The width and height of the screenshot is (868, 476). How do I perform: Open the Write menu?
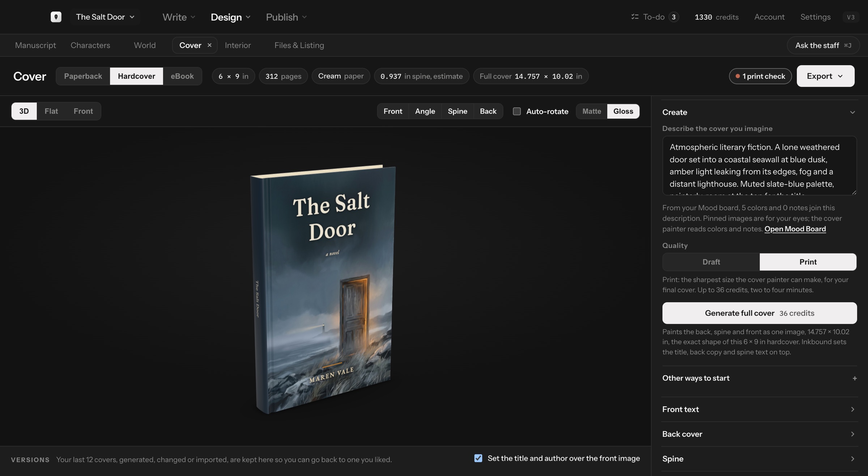(179, 17)
